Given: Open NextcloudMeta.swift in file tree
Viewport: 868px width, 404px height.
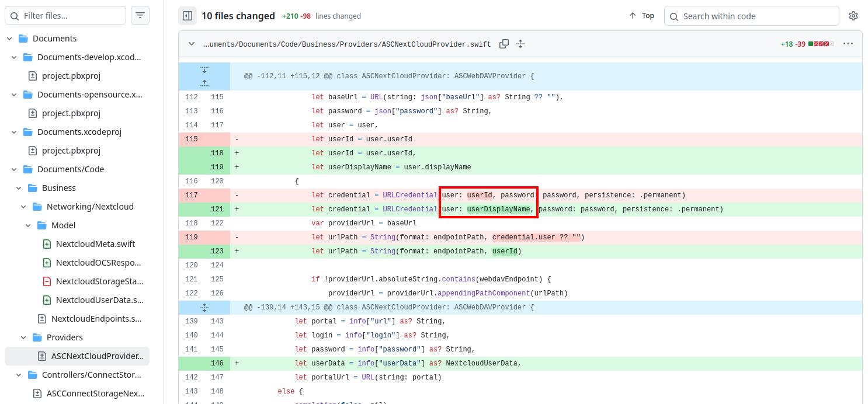Looking at the screenshot, I should pyautogui.click(x=95, y=244).
